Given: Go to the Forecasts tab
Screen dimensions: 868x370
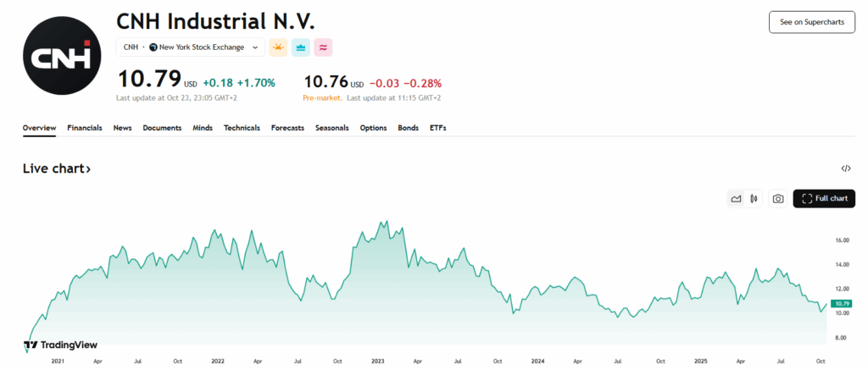Looking at the screenshot, I should coord(287,128).
